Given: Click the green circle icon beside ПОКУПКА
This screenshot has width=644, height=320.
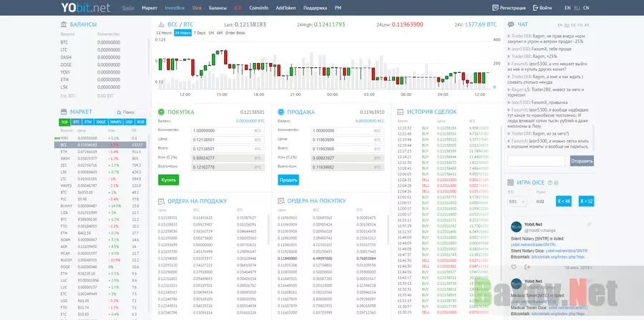Looking at the screenshot, I should coord(161,112).
